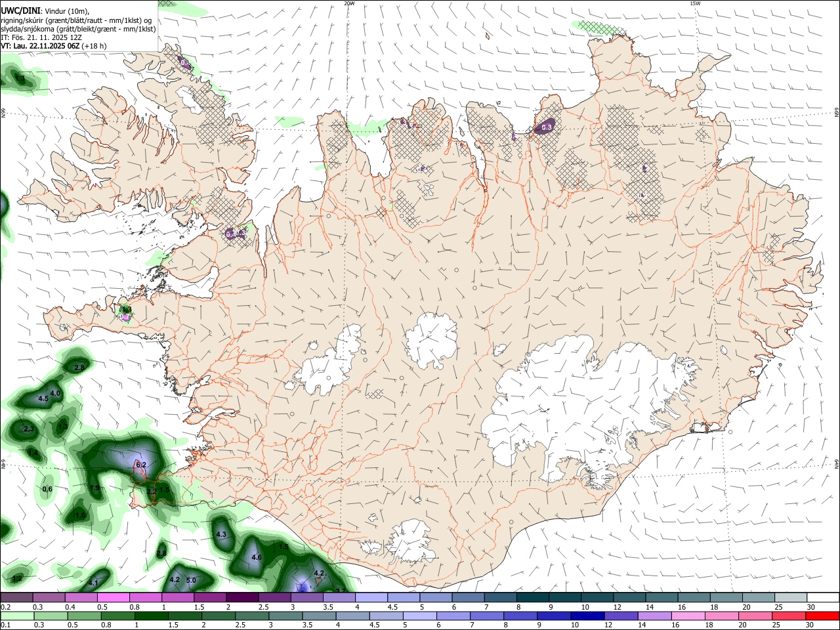Viewport: 840px width, 630px height.
Task: Click the bright magenta snow-legend swatch at 0.5
Action: [113, 598]
